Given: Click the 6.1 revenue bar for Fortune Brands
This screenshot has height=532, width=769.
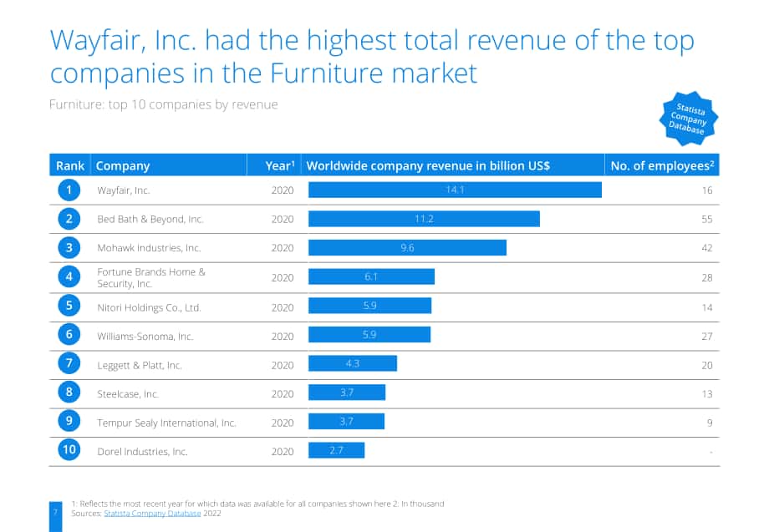Looking at the screenshot, I should point(371,276).
